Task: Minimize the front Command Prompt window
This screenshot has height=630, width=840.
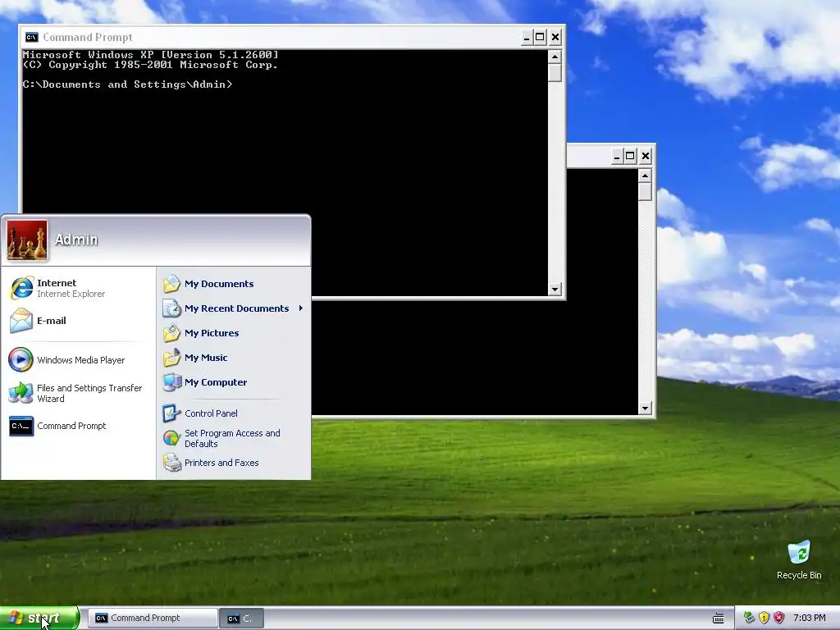Action: point(526,37)
